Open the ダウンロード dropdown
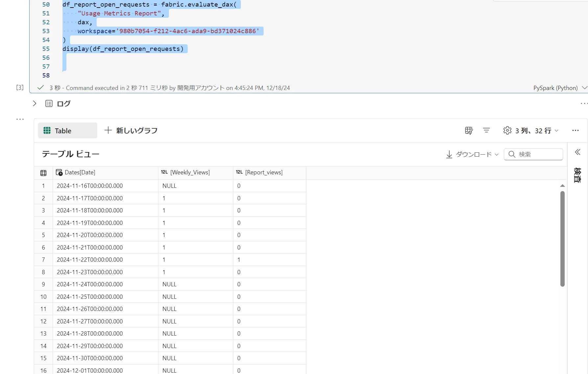Screen dimensions: 588x374 pyautogui.click(x=472, y=154)
